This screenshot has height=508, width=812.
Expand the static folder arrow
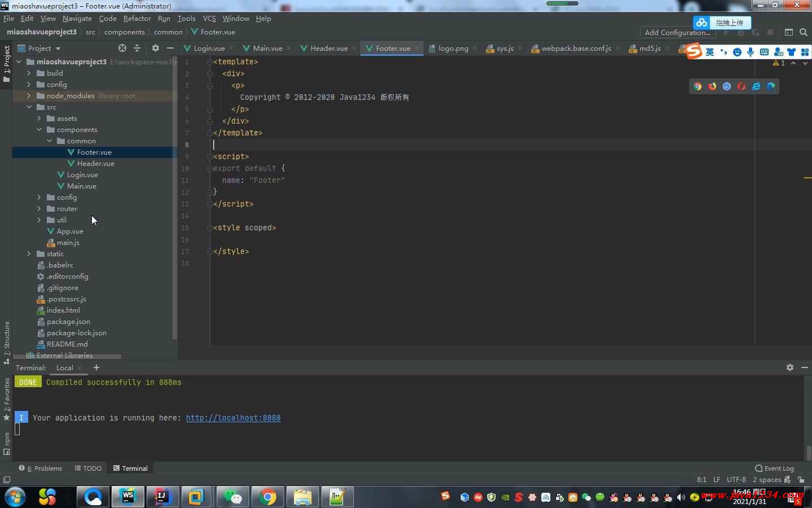point(29,254)
